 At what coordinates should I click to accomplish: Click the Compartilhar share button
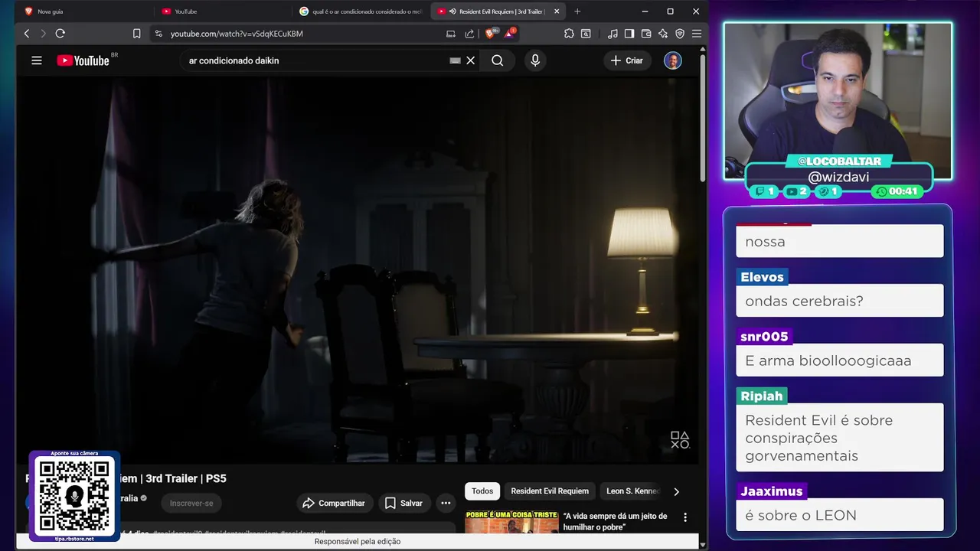(334, 503)
